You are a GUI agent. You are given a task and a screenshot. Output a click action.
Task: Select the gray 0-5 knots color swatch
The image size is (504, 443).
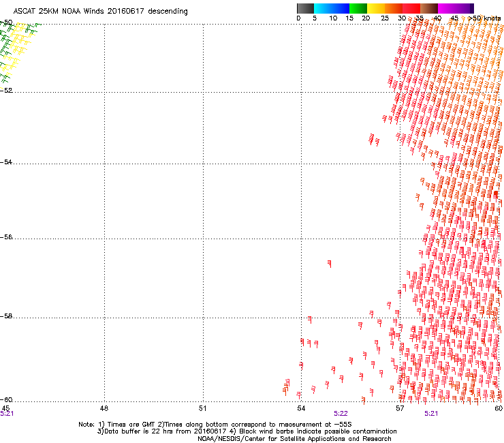point(305,8)
